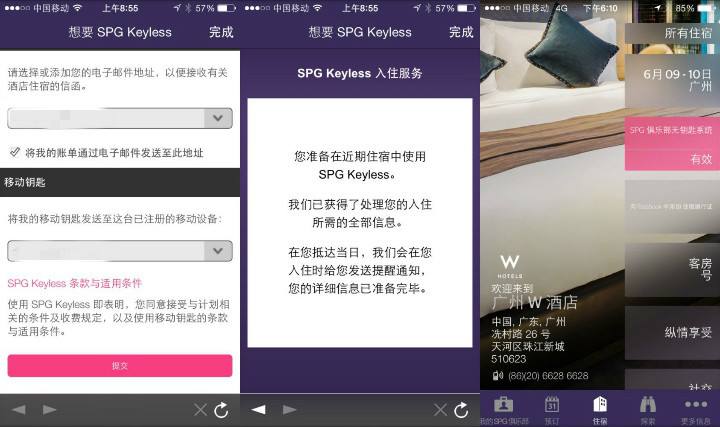Switch to the 住宿 tab

[x=599, y=404]
